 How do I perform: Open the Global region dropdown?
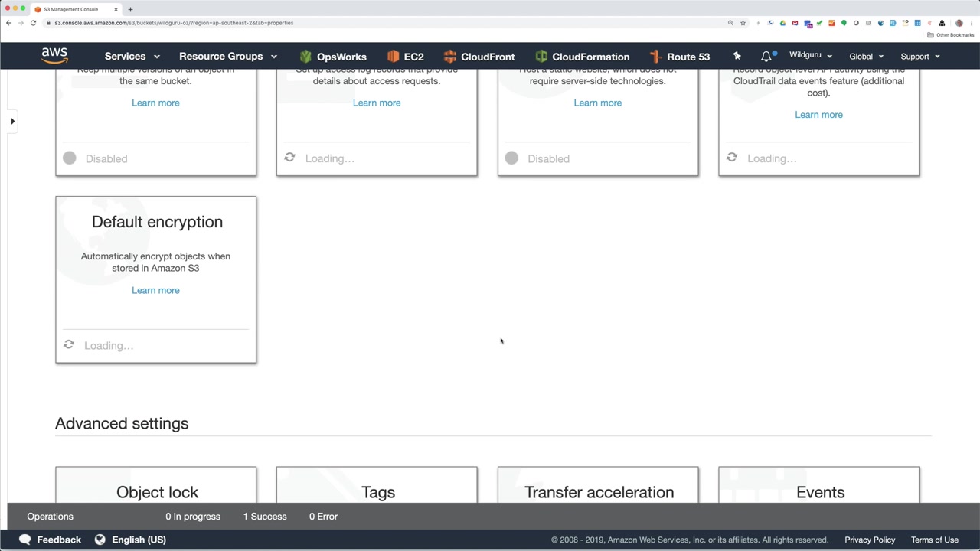pos(866,56)
